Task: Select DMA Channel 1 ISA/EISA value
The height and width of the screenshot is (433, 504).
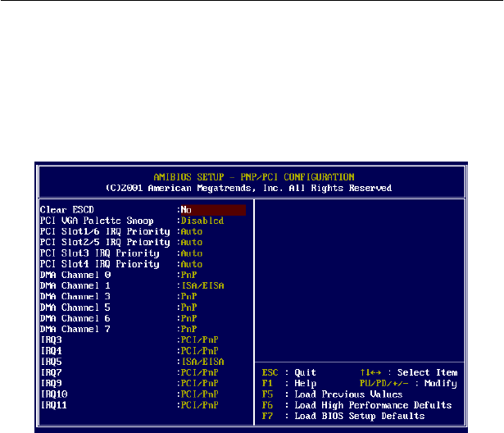Action: (202, 285)
